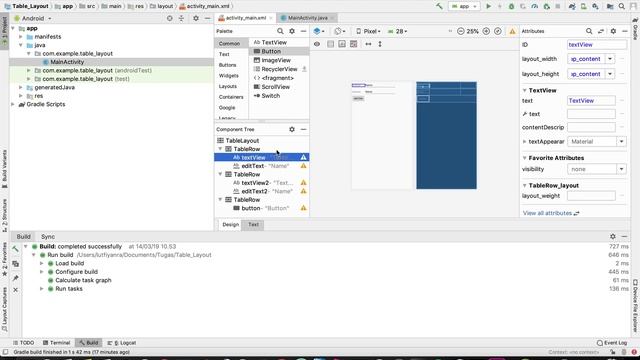Open Project panel settings gear
Screen dimensions: 640x360
(196, 18)
